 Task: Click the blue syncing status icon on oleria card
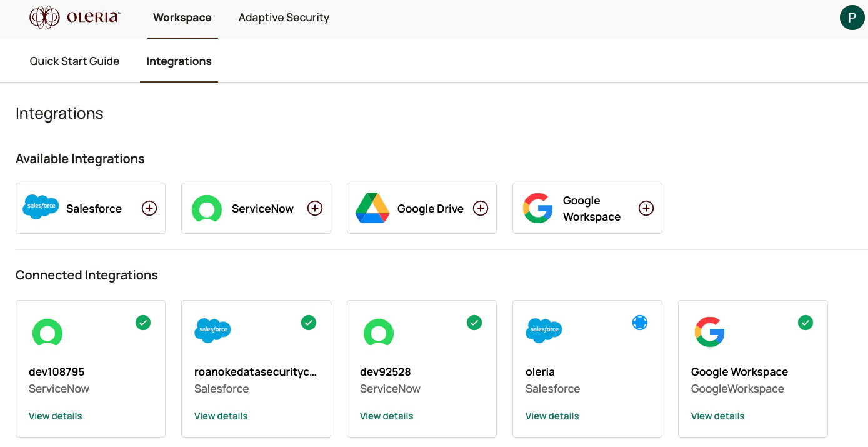pyautogui.click(x=640, y=323)
